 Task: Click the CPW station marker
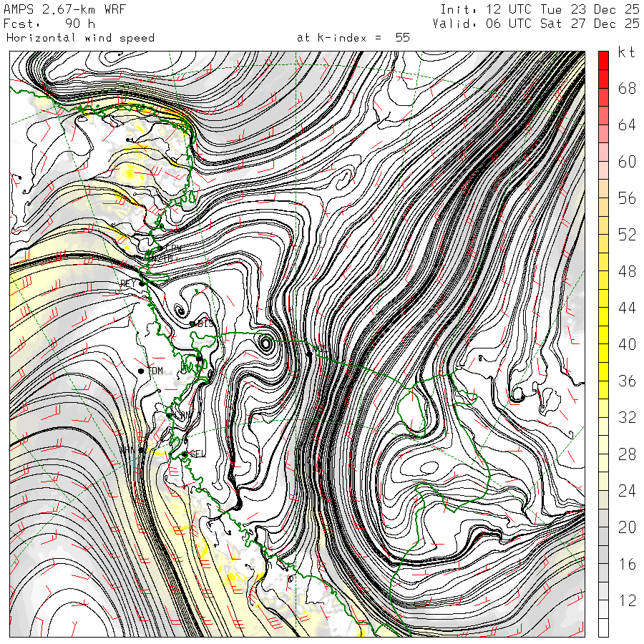point(161,248)
